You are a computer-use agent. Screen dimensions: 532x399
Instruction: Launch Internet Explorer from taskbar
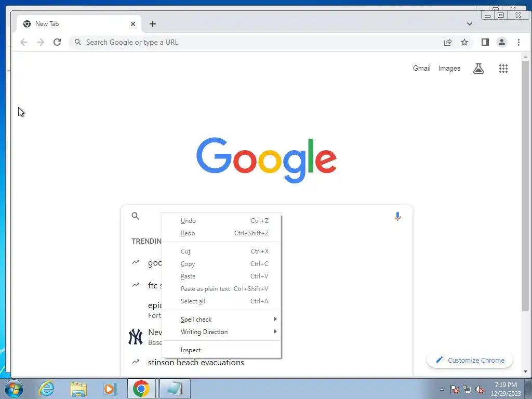46,389
